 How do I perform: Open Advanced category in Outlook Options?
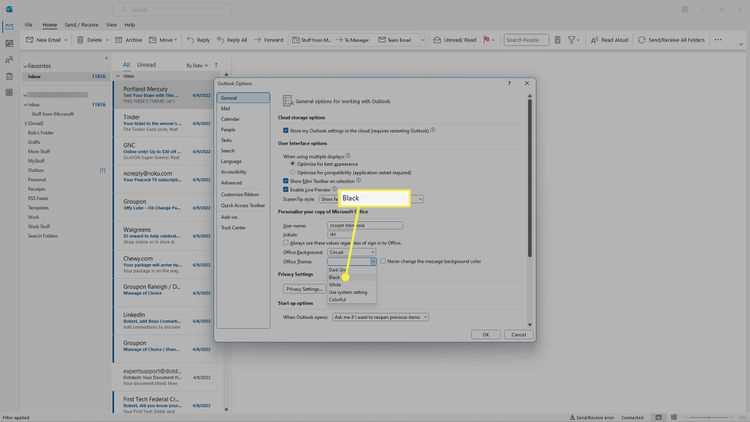243,183
